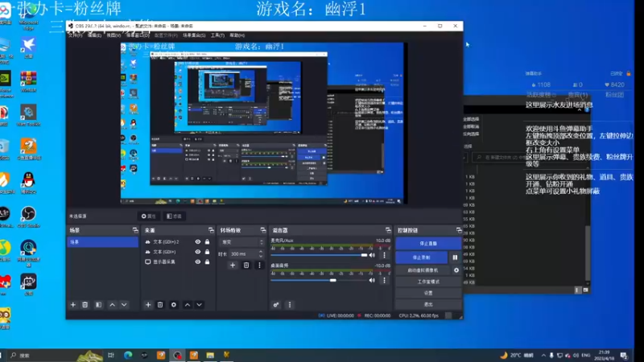Mute the 桌面音频 audio channel
644x362 pixels.
pos(372,280)
